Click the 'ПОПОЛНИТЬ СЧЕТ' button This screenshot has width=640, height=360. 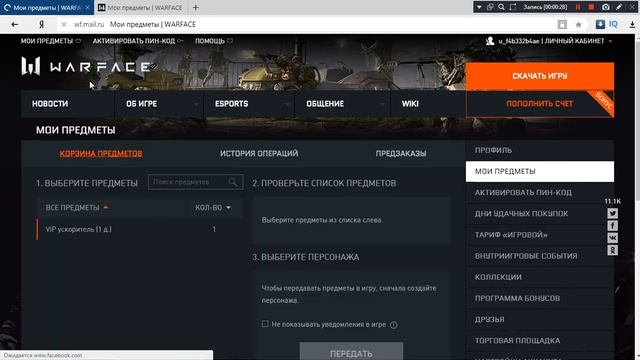tap(540, 104)
